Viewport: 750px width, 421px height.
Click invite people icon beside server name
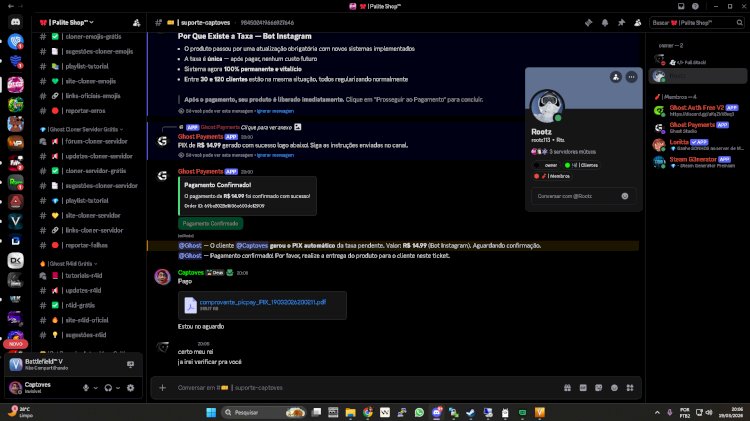tap(136, 22)
